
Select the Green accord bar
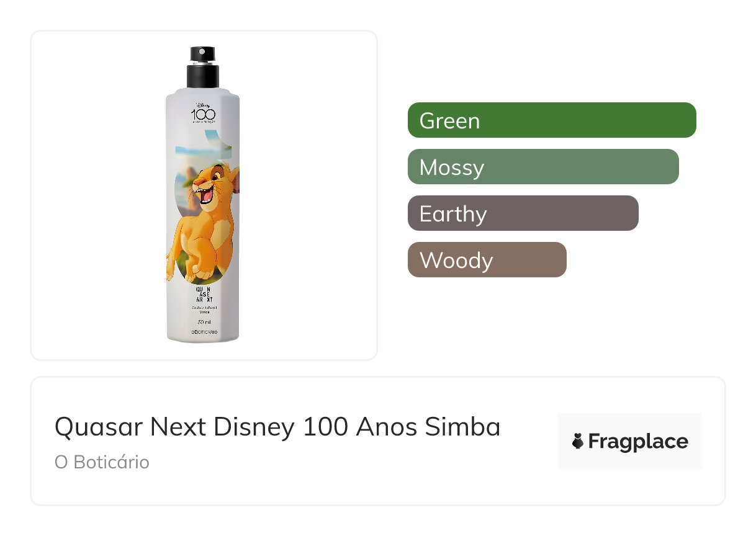tap(551, 120)
